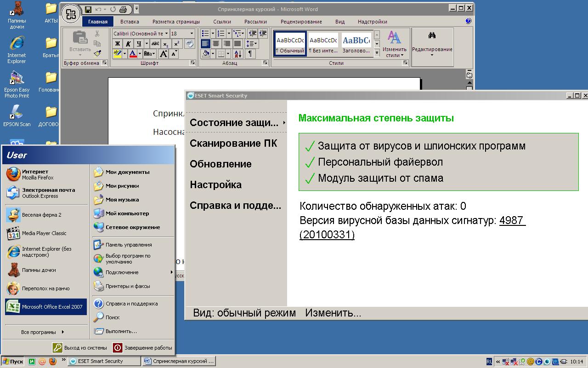Image resolution: width=588 pixels, height=368 pixels.
Task: Open customize quick access toolbar dropdown
Action: (x=136, y=9)
